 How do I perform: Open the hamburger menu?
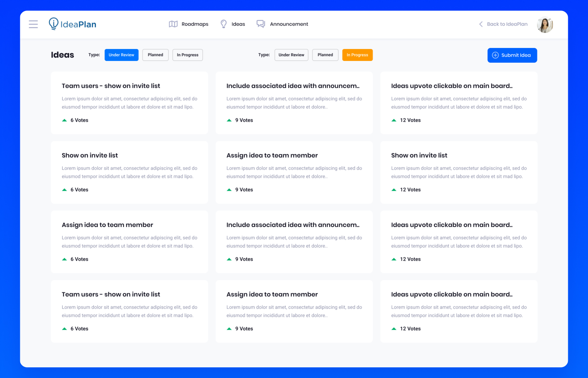tap(33, 24)
